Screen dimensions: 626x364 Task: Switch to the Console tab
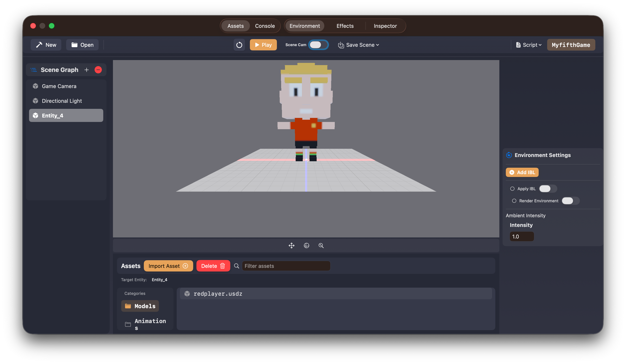pyautogui.click(x=265, y=26)
